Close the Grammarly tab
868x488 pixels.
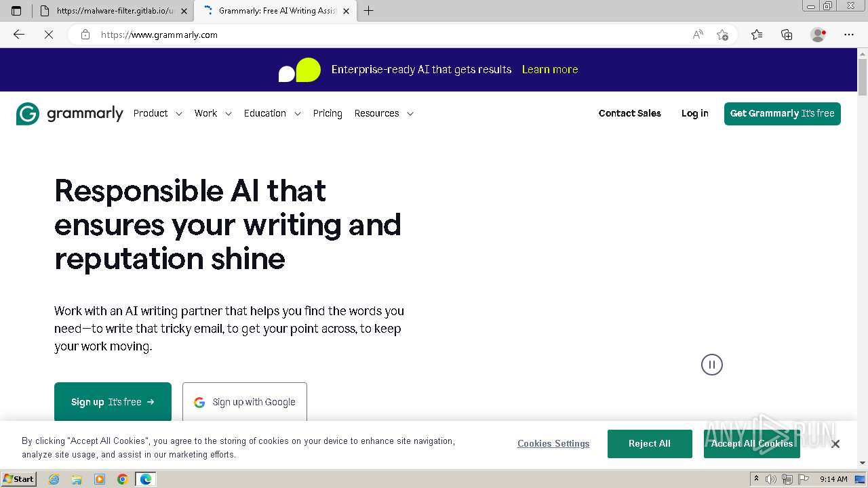click(346, 11)
